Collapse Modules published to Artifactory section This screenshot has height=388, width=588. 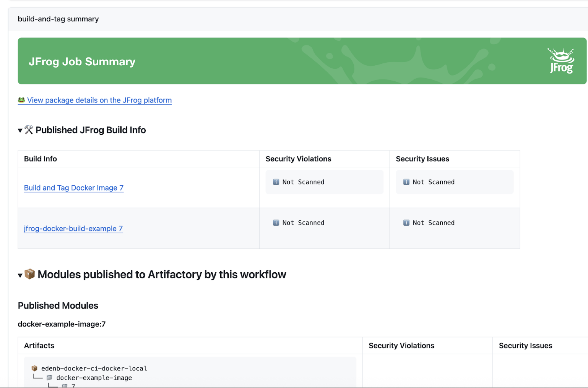tap(20, 275)
